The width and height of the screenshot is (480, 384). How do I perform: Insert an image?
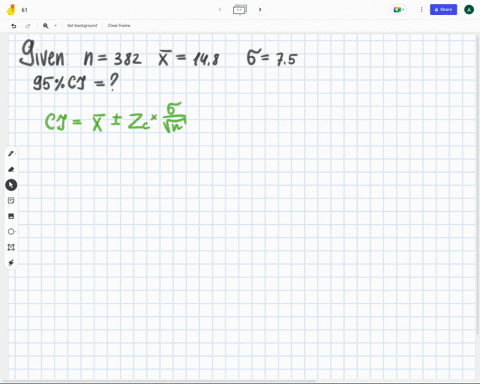click(x=11, y=216)
